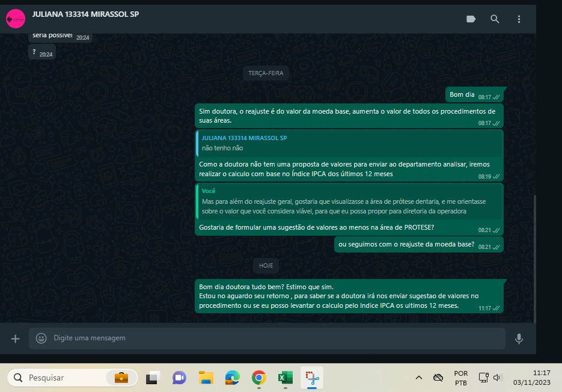Click double-check read receipt on 11:17 message

point(496,308)
